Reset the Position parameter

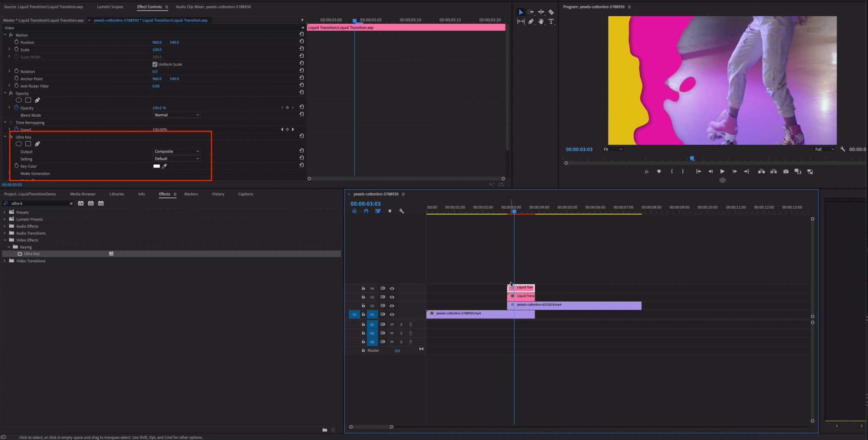[x=301, y=42]
